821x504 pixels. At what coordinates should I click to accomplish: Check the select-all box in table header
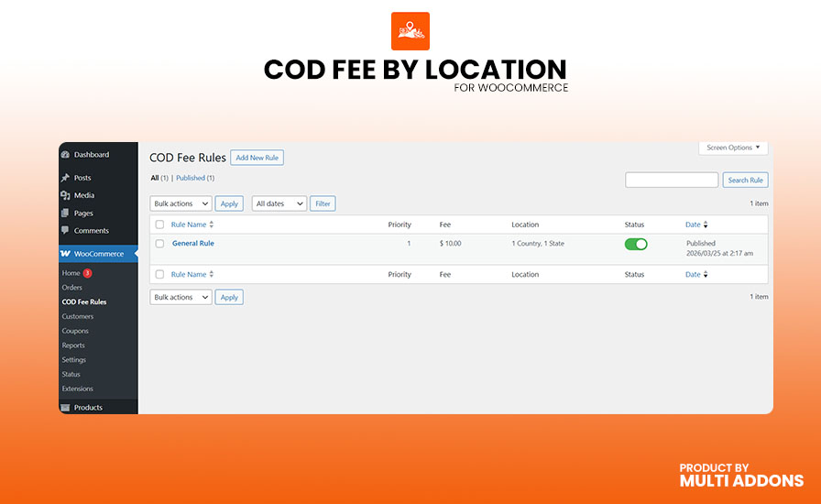(x=159, y=225)
